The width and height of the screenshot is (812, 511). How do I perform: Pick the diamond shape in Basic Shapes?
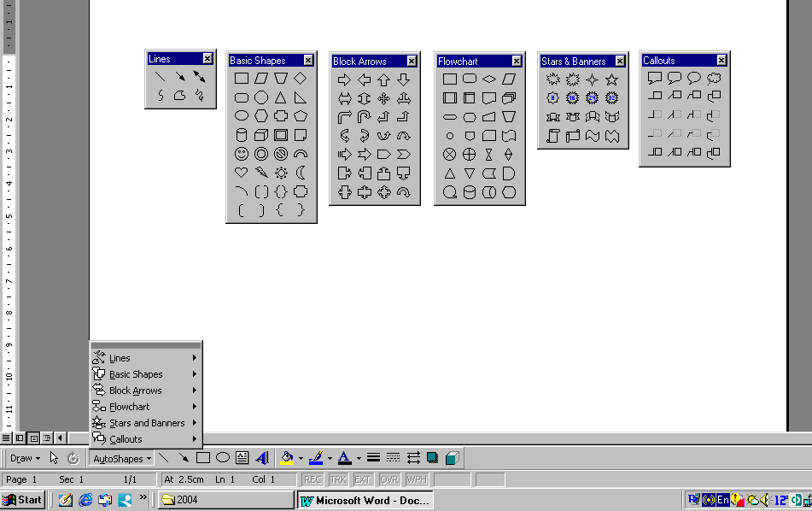point(301,79)
